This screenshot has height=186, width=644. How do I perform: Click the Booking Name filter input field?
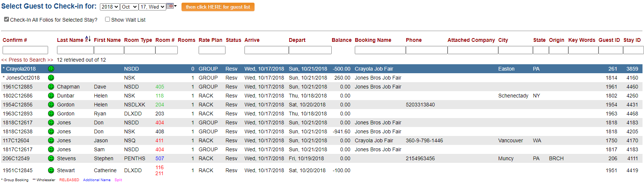(x=380, y=50)
